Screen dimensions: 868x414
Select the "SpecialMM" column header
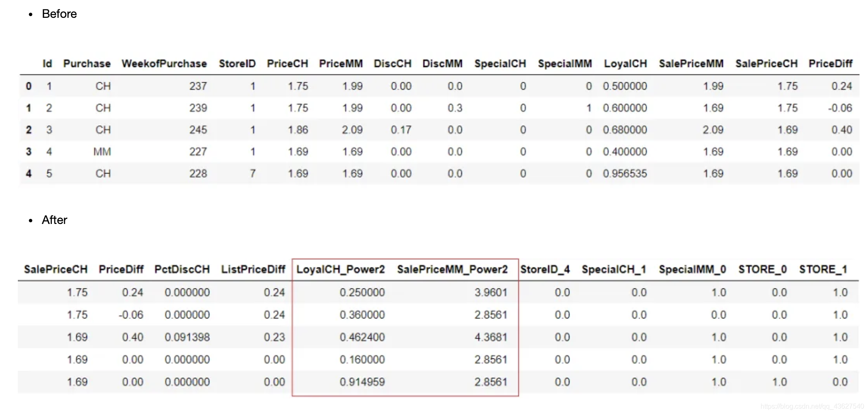pyautogui.click(x=565, y=64)
